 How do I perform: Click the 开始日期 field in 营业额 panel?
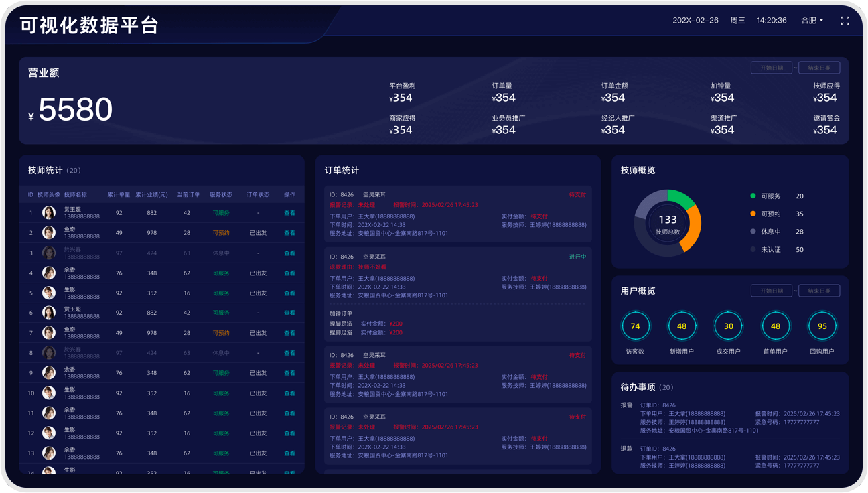click(771, 68)
